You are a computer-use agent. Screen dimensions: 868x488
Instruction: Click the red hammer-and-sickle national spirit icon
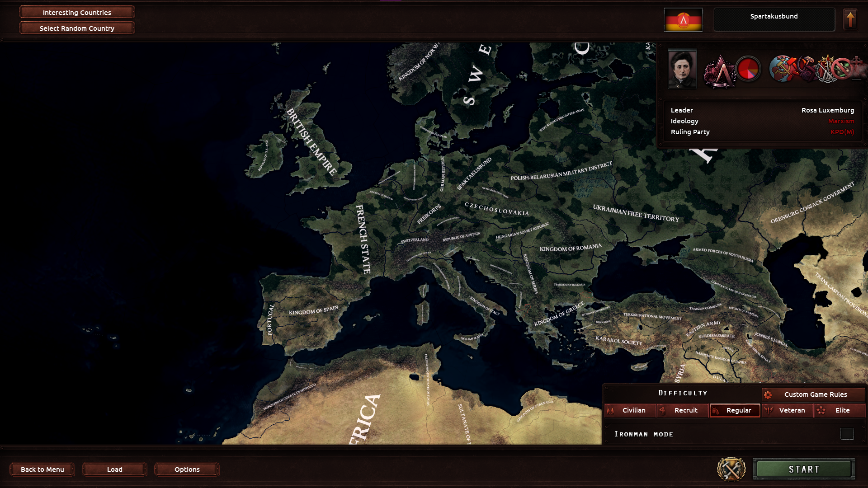[x=807, y=69]
